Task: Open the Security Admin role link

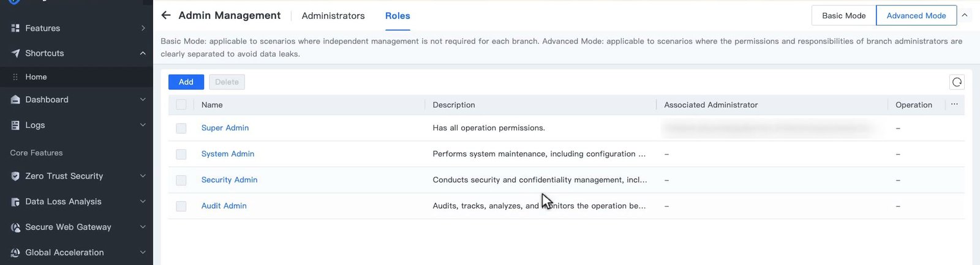Action: [229, 180]
